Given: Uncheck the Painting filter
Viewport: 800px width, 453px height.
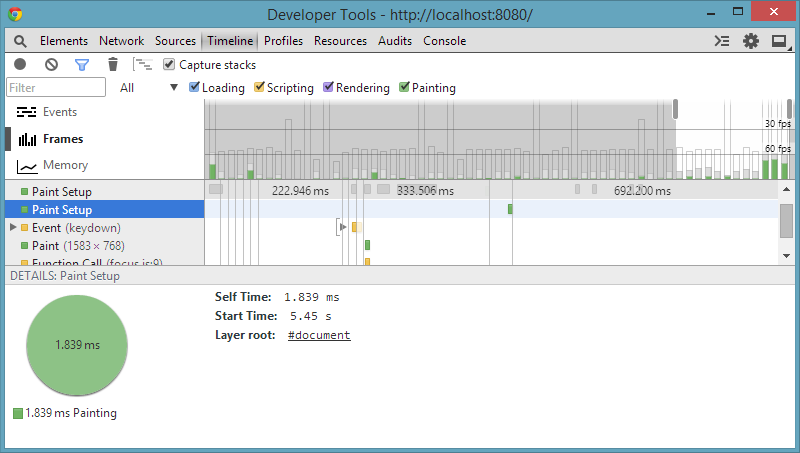Looking at the screenshot, I should [x=404, y=87].
